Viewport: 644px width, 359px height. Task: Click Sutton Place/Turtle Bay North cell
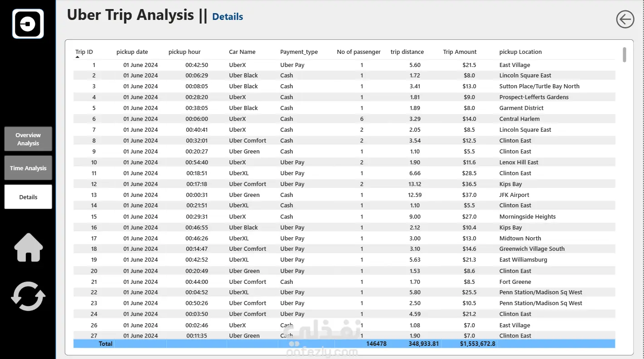pos(539,86)
